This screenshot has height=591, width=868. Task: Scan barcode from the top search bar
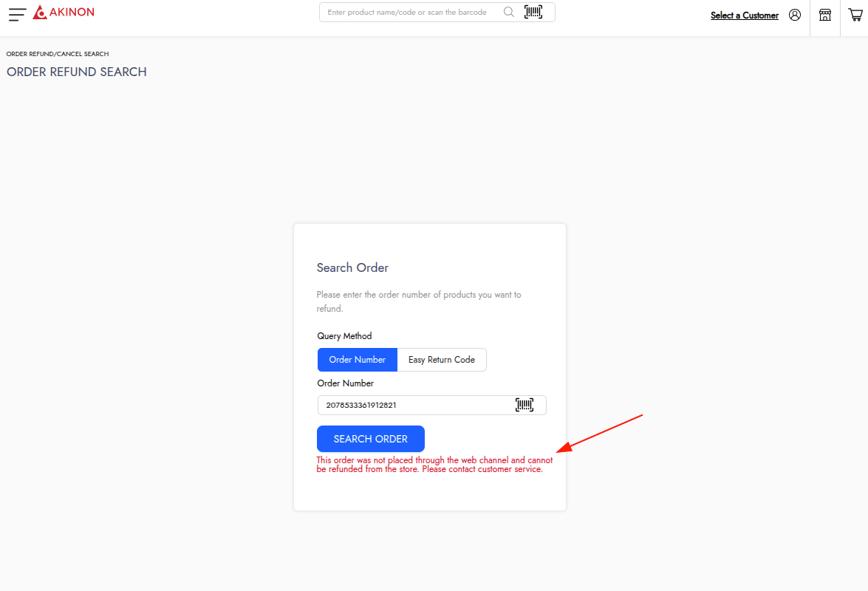tap(533, 12)
